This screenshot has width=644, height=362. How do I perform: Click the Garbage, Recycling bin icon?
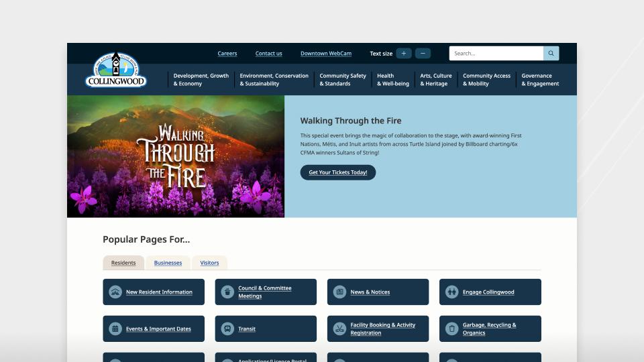click(x=451, y=328)
